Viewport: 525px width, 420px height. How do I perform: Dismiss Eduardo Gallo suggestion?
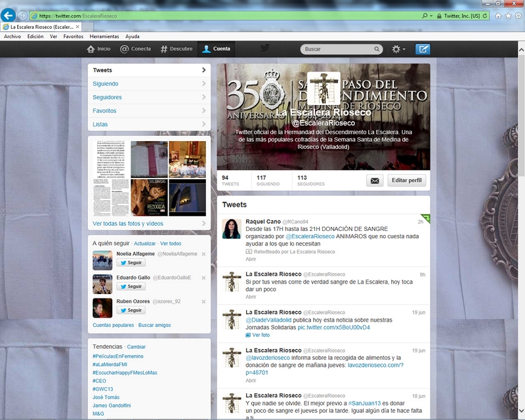point(203,278)
